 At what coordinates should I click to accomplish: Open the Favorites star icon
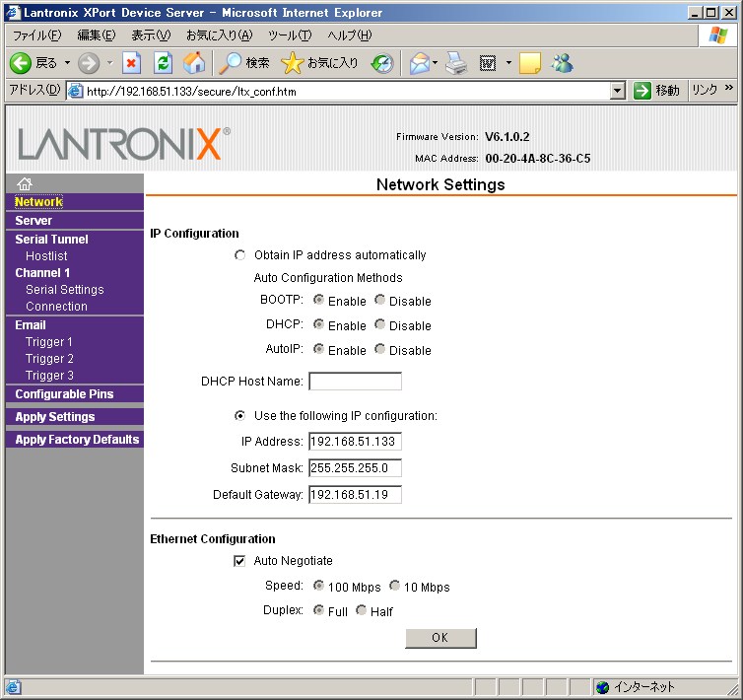point(292,63)
